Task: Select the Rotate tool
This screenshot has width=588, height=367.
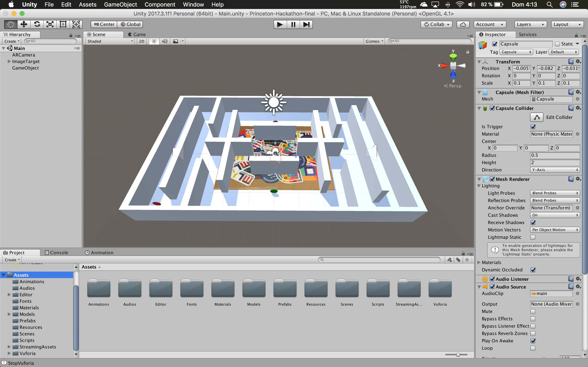Action: tap(37, 24)
